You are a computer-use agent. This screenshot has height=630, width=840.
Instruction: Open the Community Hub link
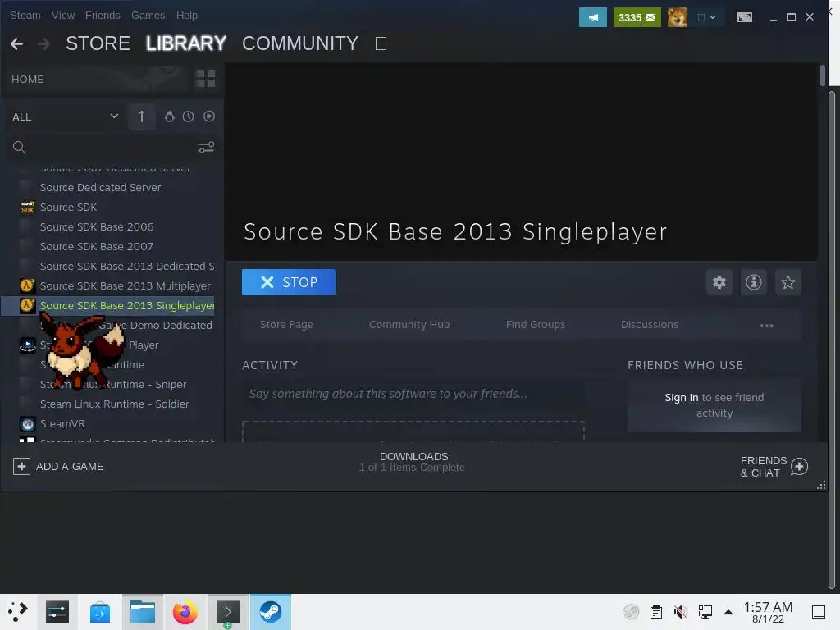409,325
